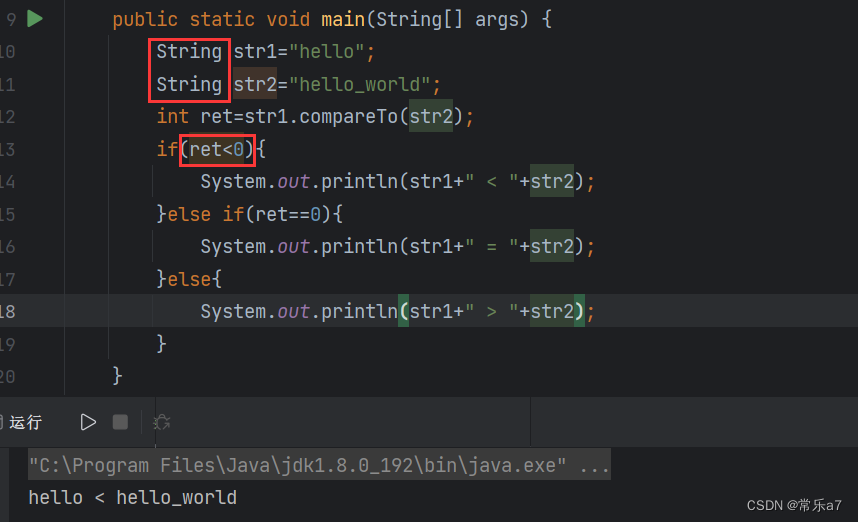Click the println statement with " > "
The height and width of the screenshot is (522, 858).
[397, 312]
